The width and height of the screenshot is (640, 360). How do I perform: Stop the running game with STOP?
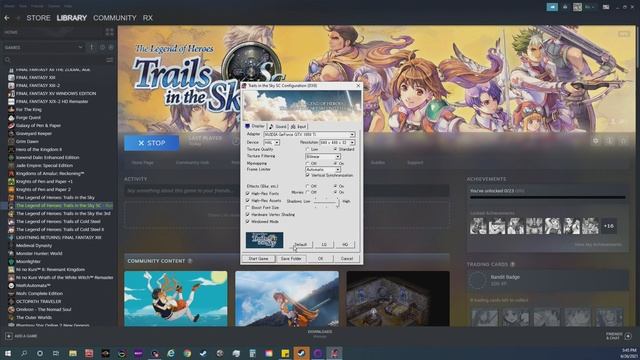(x=151, y=143)
